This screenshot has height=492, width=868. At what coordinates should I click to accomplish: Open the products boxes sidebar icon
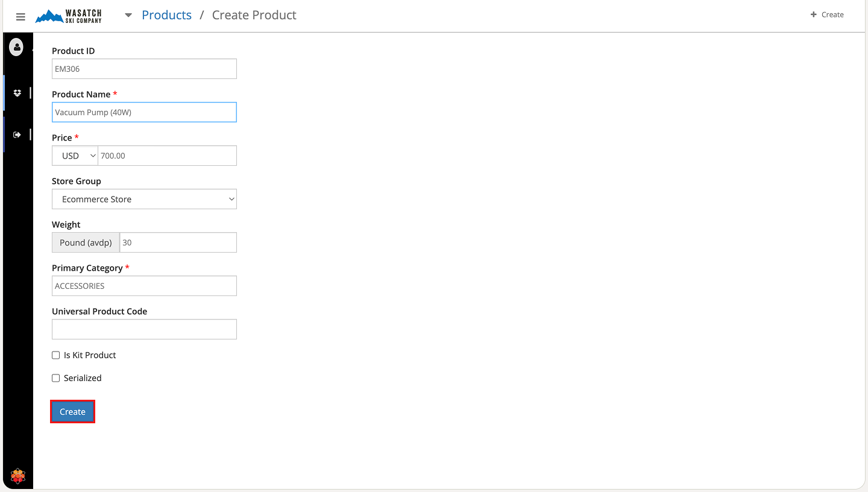click(x=17, y=93)
